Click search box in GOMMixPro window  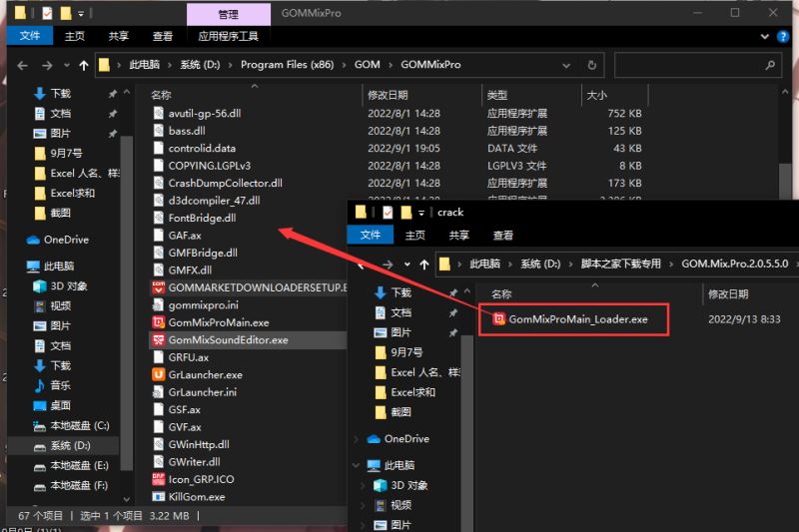(x=697, y=65)
